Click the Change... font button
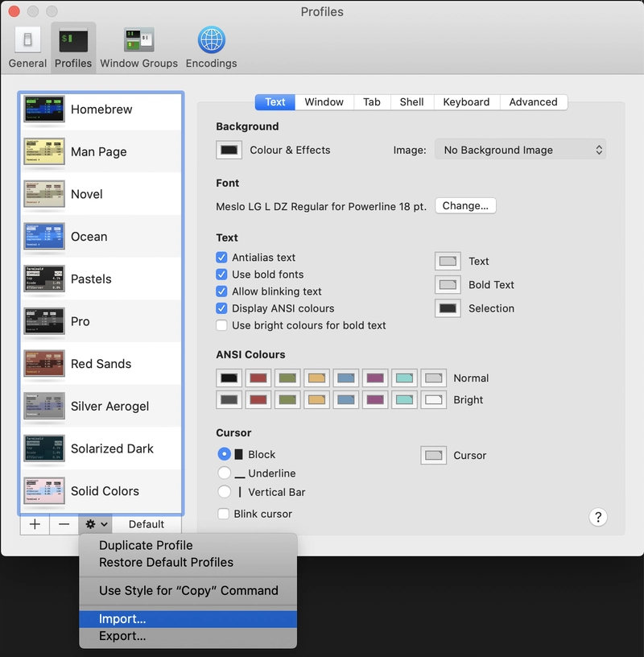The height and width of the screenshot is (657, 644). (x=465, y=206)
